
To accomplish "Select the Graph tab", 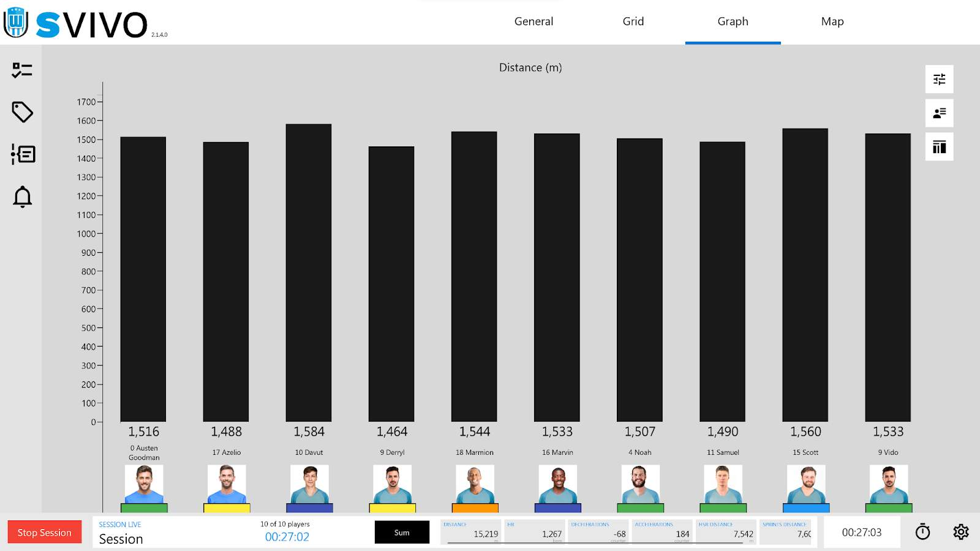I will pyautogui.click(x=733, y=21).
